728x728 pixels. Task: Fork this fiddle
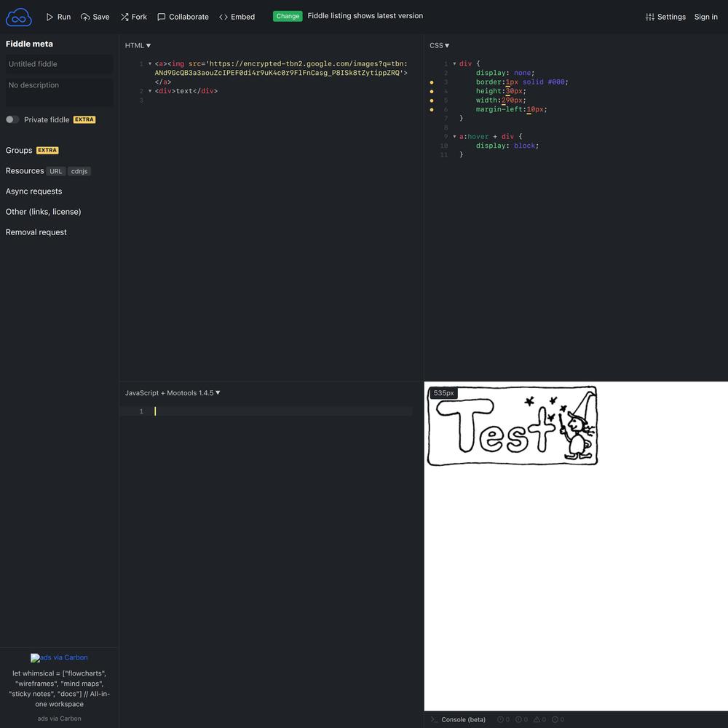point(134,17)
